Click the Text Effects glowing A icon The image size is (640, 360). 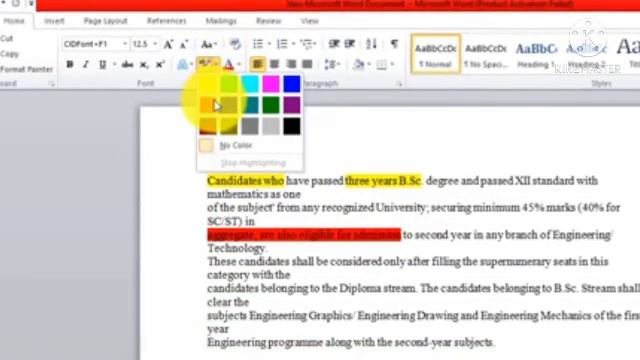(182, 64)
